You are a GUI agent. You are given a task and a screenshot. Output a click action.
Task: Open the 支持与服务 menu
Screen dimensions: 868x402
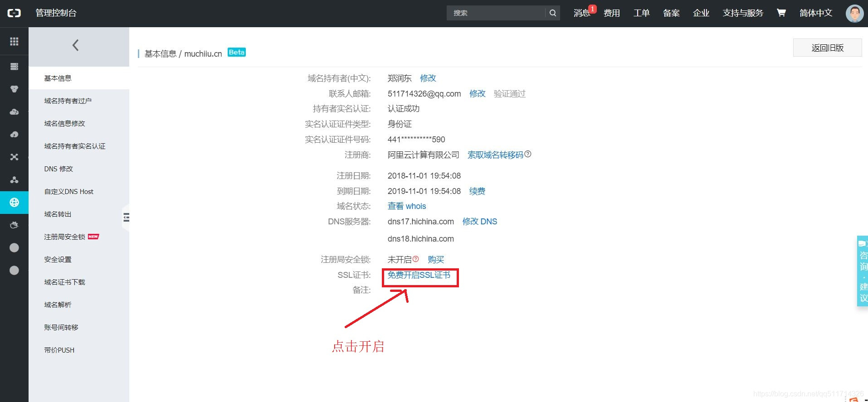[x=743, y=13]
